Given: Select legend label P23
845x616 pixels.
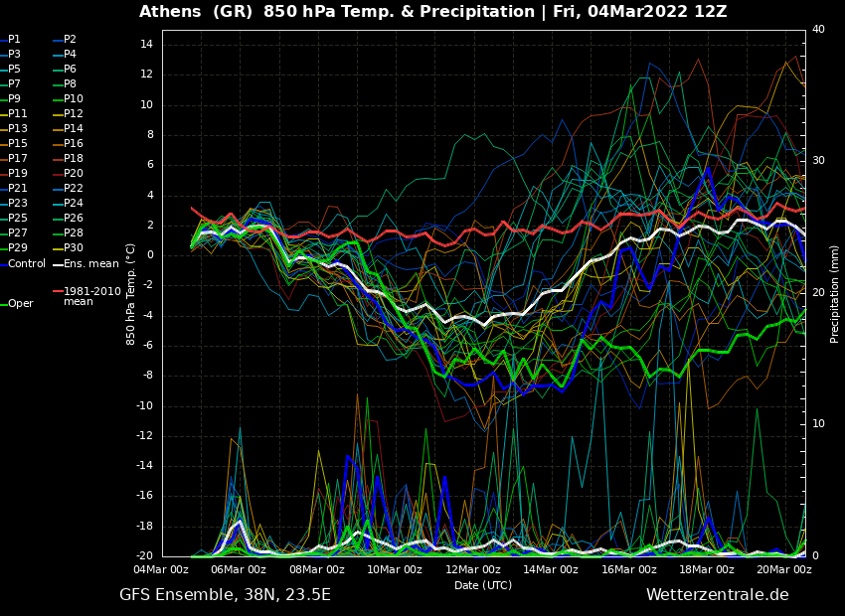Looking at the screenshot, I should [17, 203].
